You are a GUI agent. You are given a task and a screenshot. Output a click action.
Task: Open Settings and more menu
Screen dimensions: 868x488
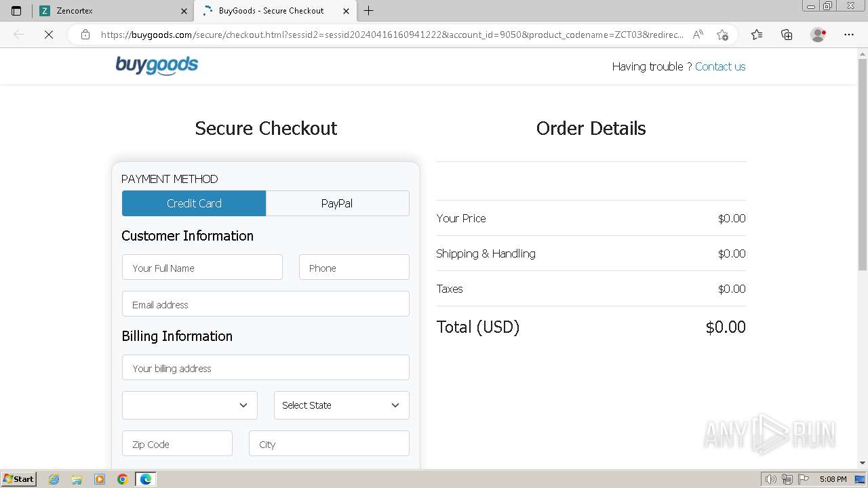tap(849, 35)
